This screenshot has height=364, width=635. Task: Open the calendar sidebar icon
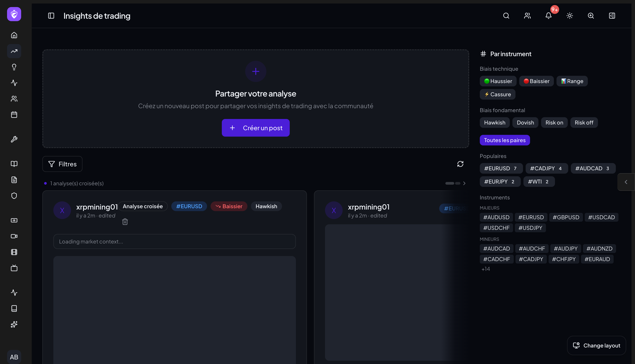click(x=14, y=115)
